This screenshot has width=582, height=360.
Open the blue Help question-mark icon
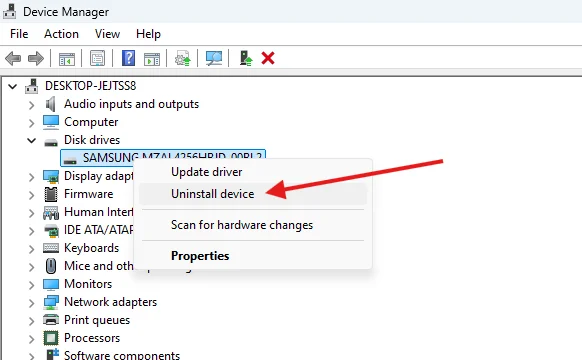[x=128, y=58]
